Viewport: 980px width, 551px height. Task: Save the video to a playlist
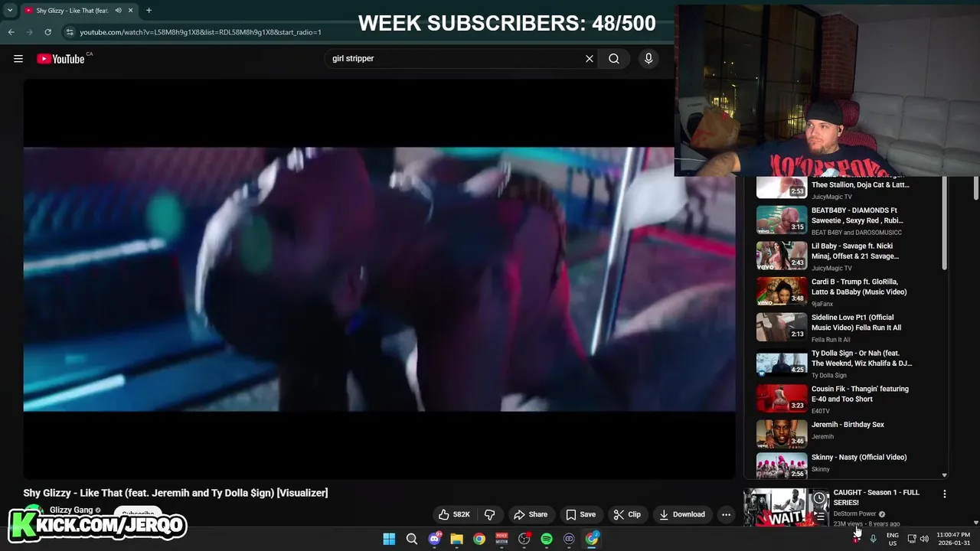click(x=580, y=514)
